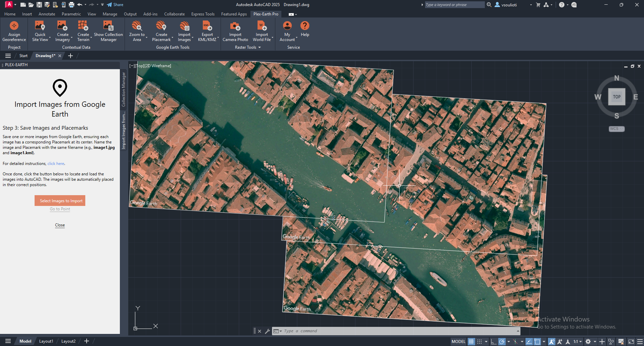
Task: Click Save floppy disk icon
Action: [x=39, y=5]
